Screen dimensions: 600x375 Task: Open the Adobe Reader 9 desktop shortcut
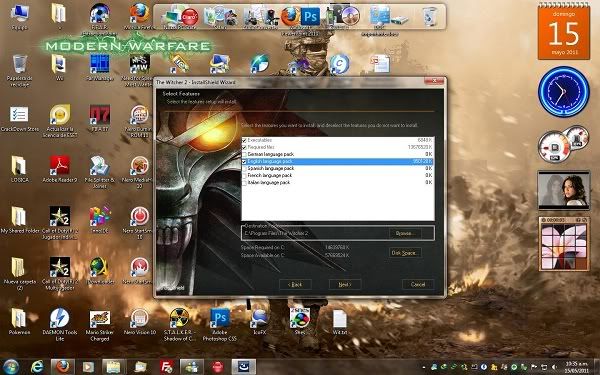click(x=59, y=170)
